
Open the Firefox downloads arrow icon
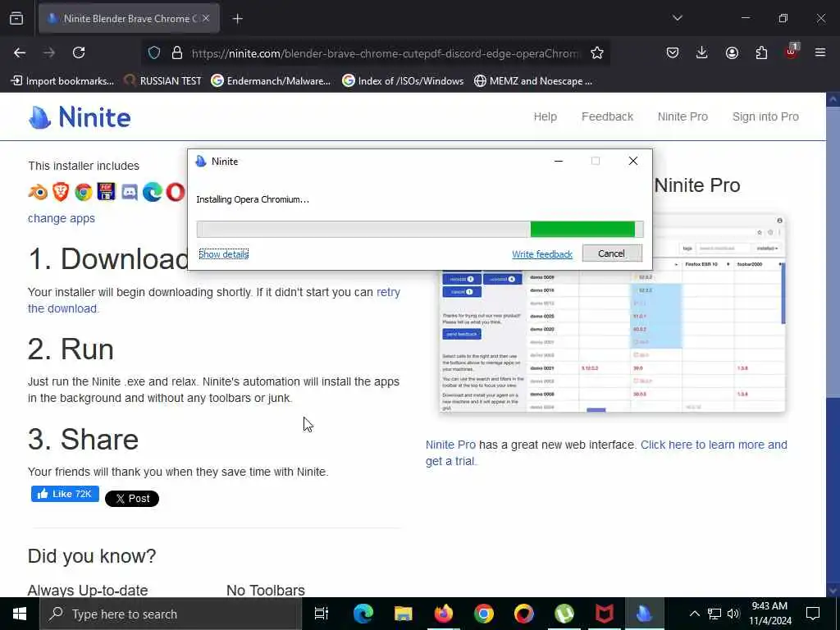(702, 52)
